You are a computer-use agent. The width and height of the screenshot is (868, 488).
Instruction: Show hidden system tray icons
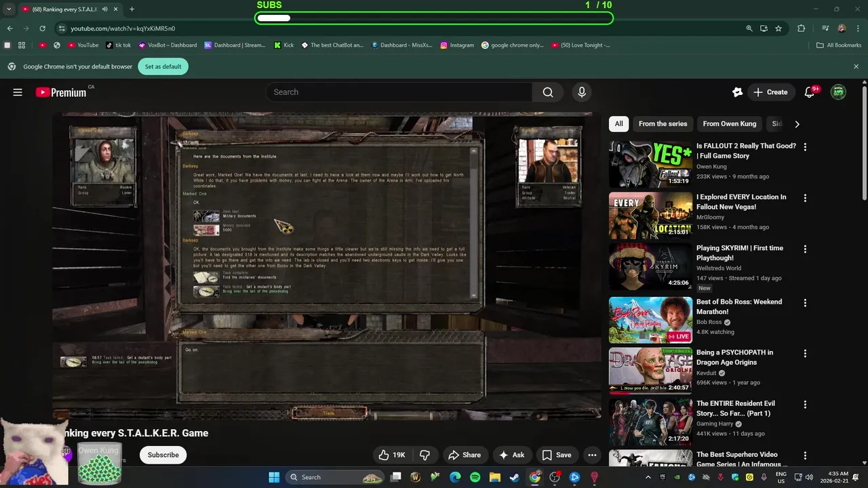pos(648,477)
